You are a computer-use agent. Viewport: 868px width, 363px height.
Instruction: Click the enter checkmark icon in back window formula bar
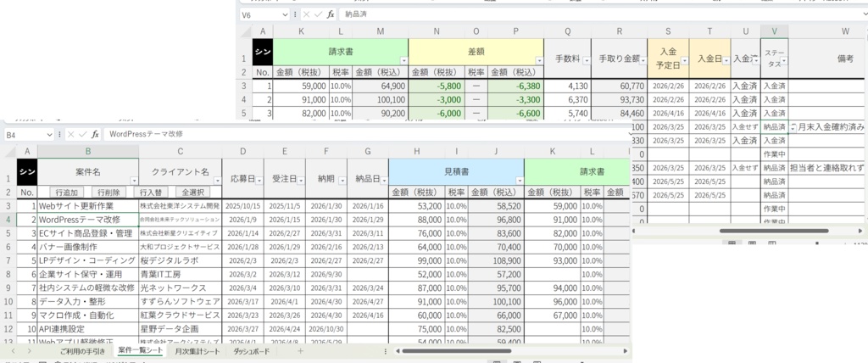point(319,14)
